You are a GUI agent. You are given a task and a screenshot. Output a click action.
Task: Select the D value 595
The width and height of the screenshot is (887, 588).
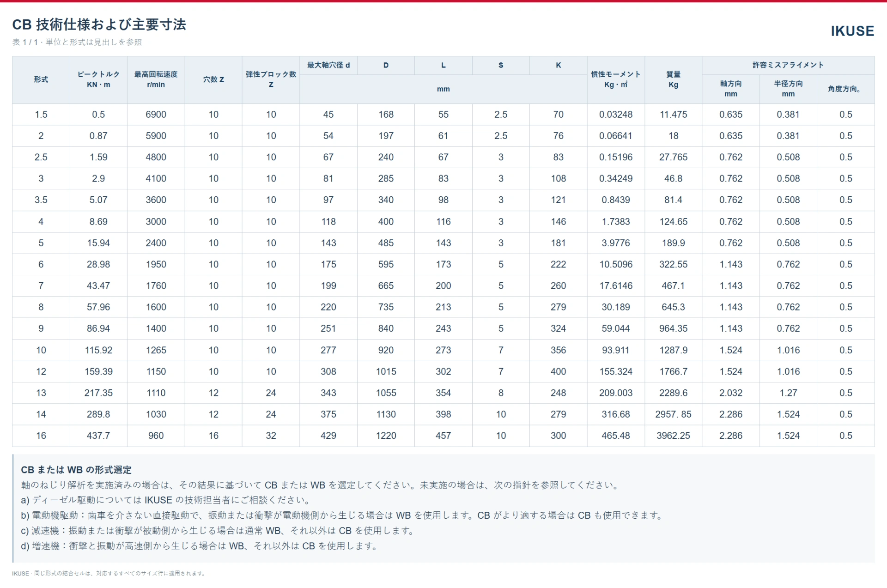point(386,264)
